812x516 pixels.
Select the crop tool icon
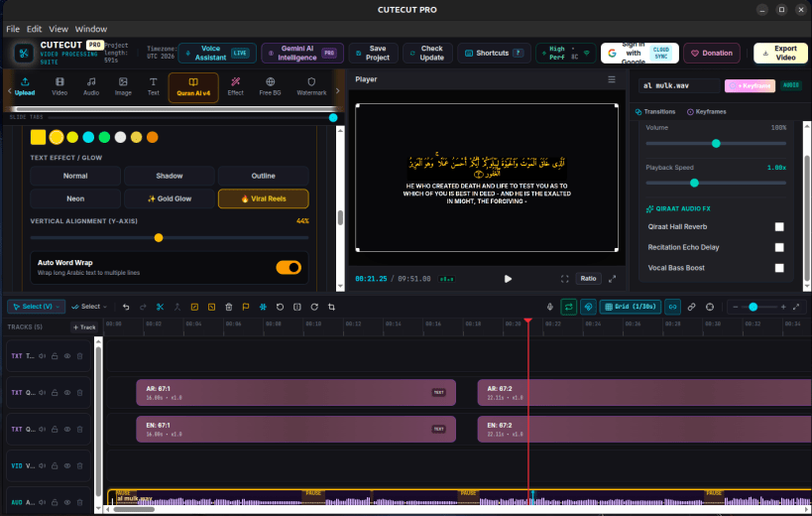pos(331,307)
